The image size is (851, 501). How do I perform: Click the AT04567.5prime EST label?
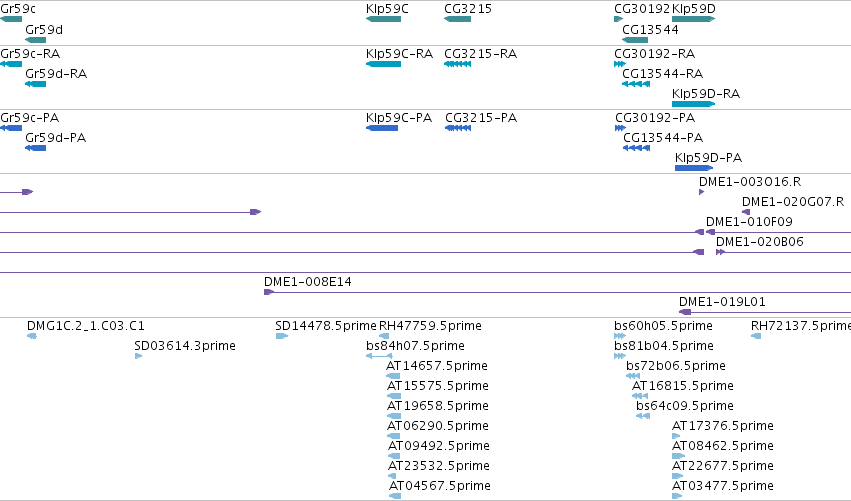coord(440,487)
